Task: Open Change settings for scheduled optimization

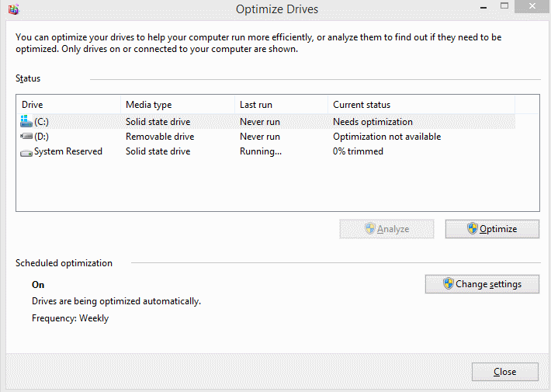Action: [x=482, y=284]
